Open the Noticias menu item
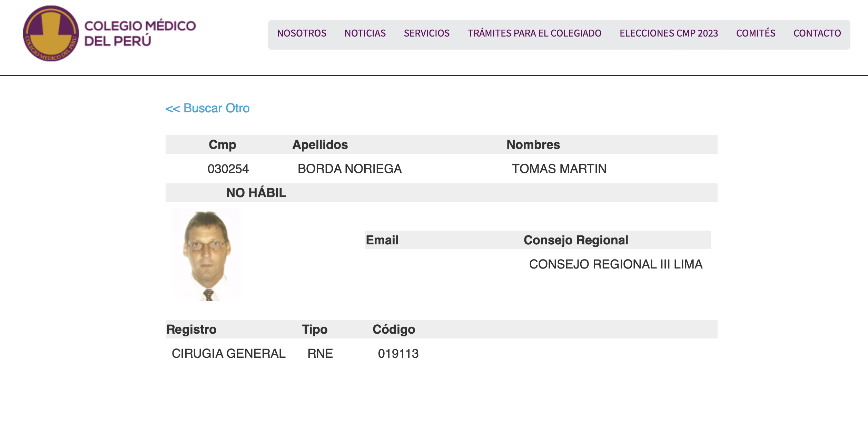The image size is (868, 446). (365, 33)
